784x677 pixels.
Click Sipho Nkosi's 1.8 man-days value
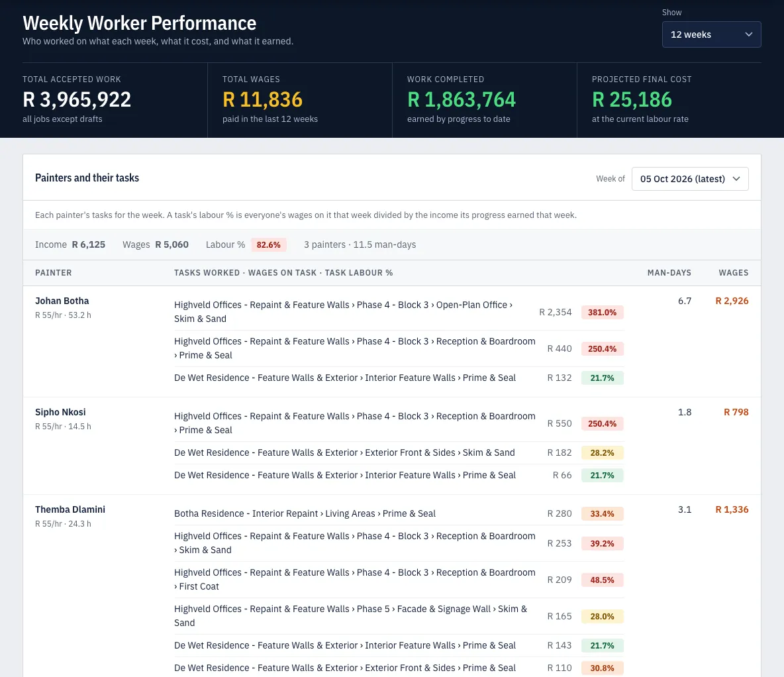685,412
